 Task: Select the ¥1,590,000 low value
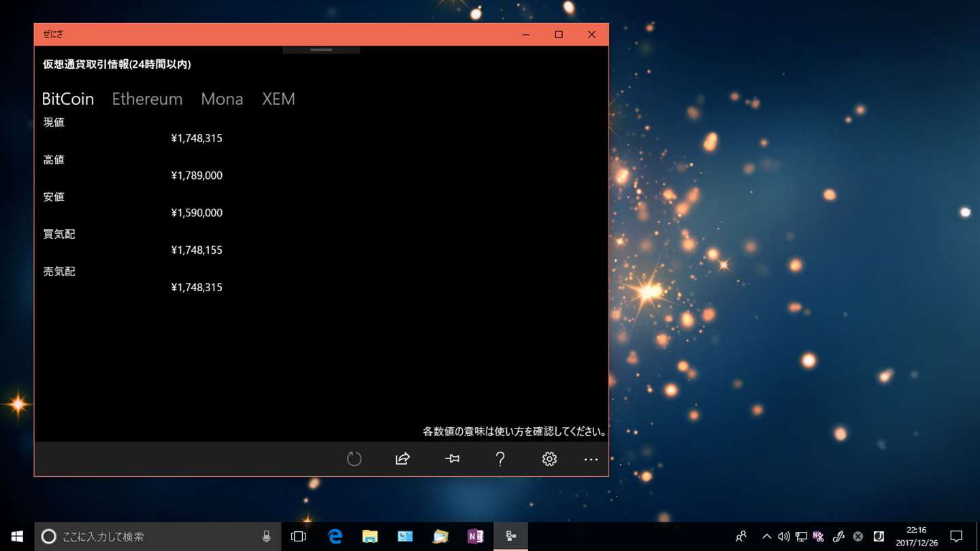pyautogui.click(x=197, y=213)
